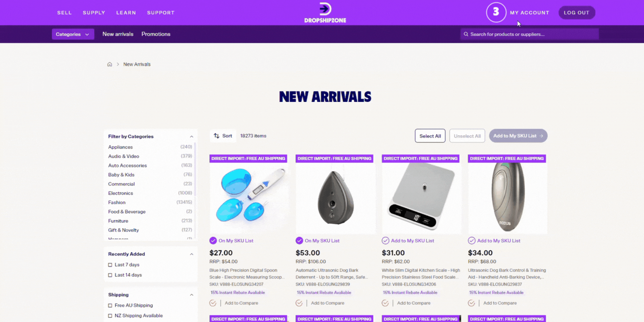Click the Dropshipzone logo icon

click(325, 9)
